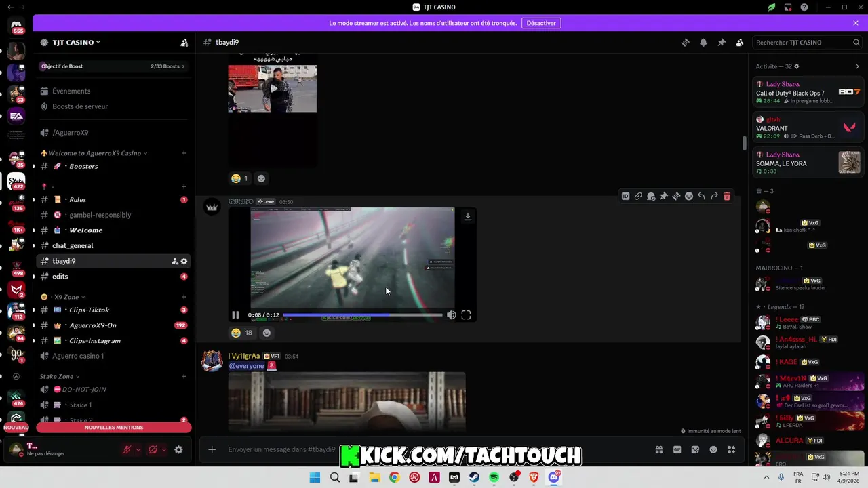
Task: Seek in the video progress bar
Action: [x=362, y=315]
